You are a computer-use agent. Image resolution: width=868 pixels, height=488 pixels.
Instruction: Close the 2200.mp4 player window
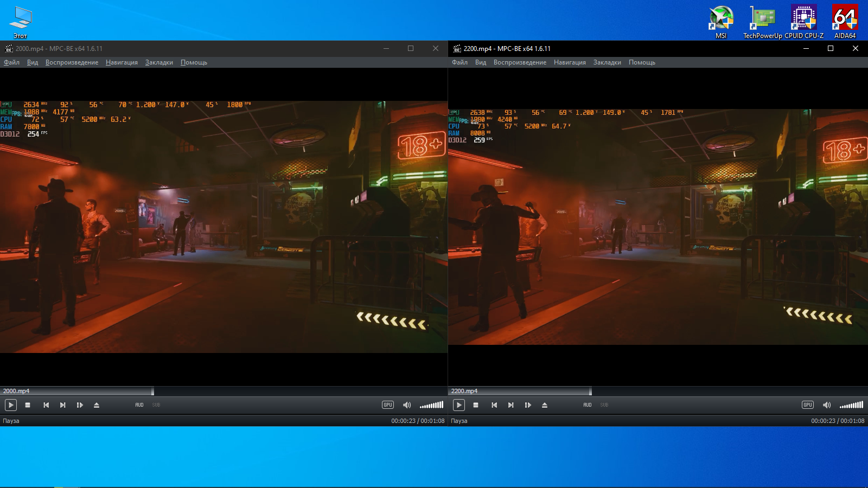point(856,48)
